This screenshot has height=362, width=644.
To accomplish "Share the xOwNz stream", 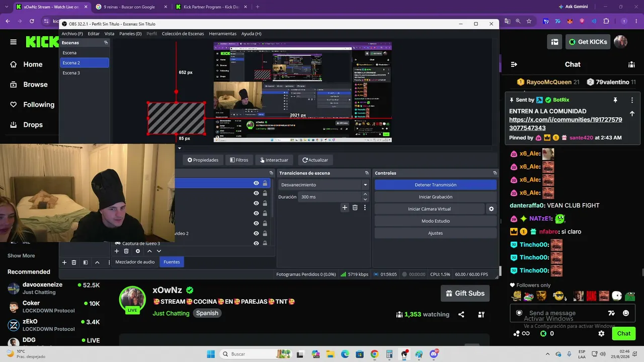I will click(x=461, y=315).
